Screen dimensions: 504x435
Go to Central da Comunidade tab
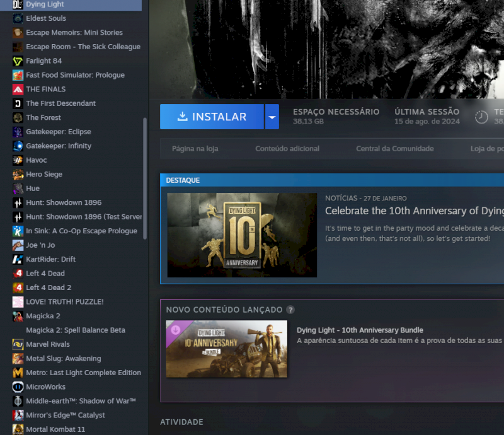[x=394, y=149]
